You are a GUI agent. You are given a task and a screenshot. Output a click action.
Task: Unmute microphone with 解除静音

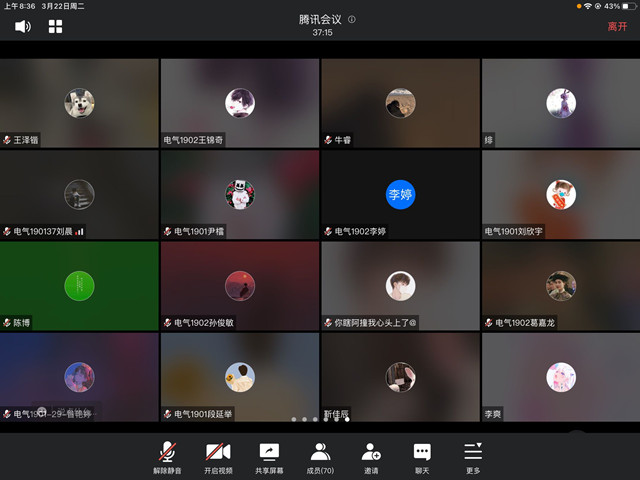click(x=167, y=458)
